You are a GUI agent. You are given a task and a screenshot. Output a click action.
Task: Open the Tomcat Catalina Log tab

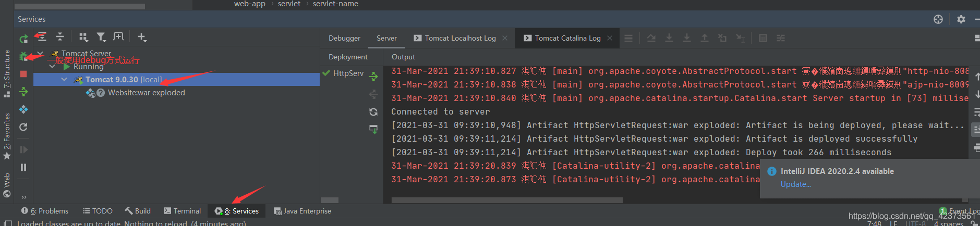tap(567, 38)
